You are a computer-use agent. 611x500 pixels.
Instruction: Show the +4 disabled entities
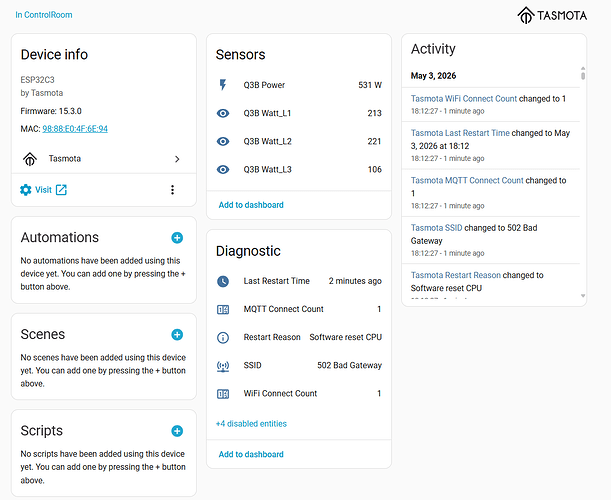[251, 424]
